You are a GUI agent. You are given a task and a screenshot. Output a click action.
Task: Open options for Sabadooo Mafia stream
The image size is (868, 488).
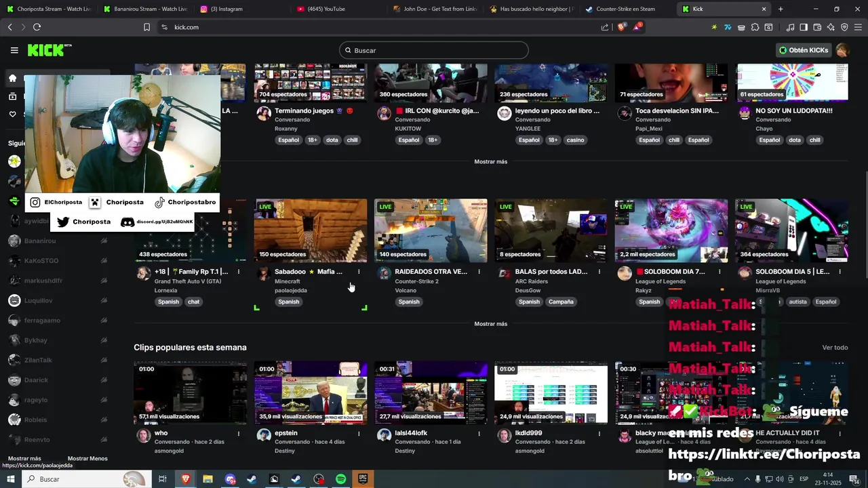click(x=359, y=272)
